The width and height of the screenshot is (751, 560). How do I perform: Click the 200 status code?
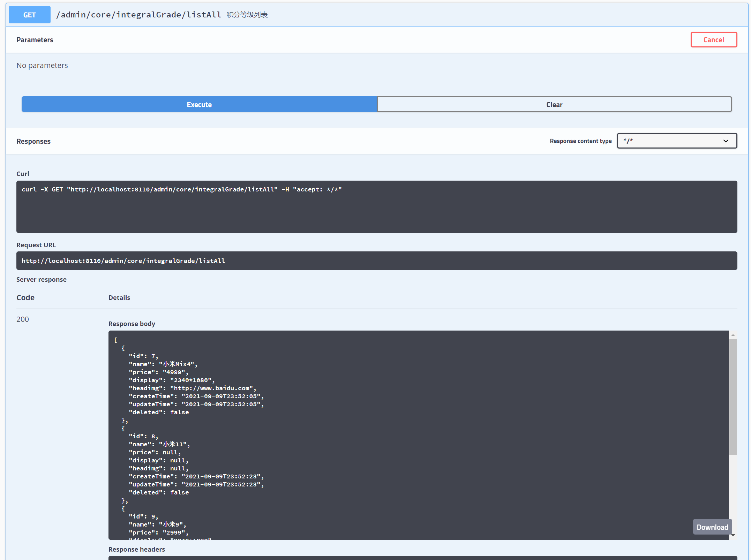point(23,319)
